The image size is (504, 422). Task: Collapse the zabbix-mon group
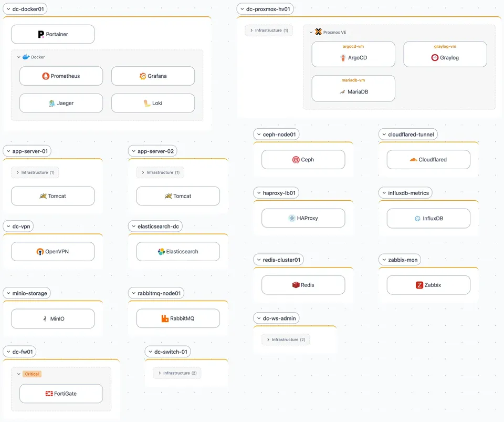coord(384,260)
